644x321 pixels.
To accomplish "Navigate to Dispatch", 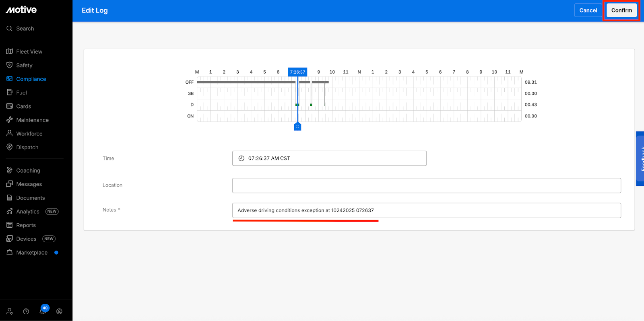I will [27, 147].
